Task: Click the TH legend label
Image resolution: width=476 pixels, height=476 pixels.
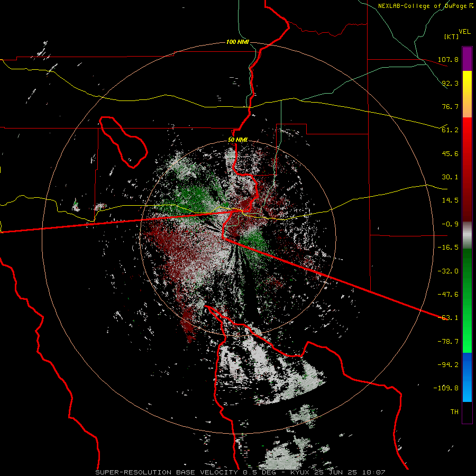Action: pos(454,412)
